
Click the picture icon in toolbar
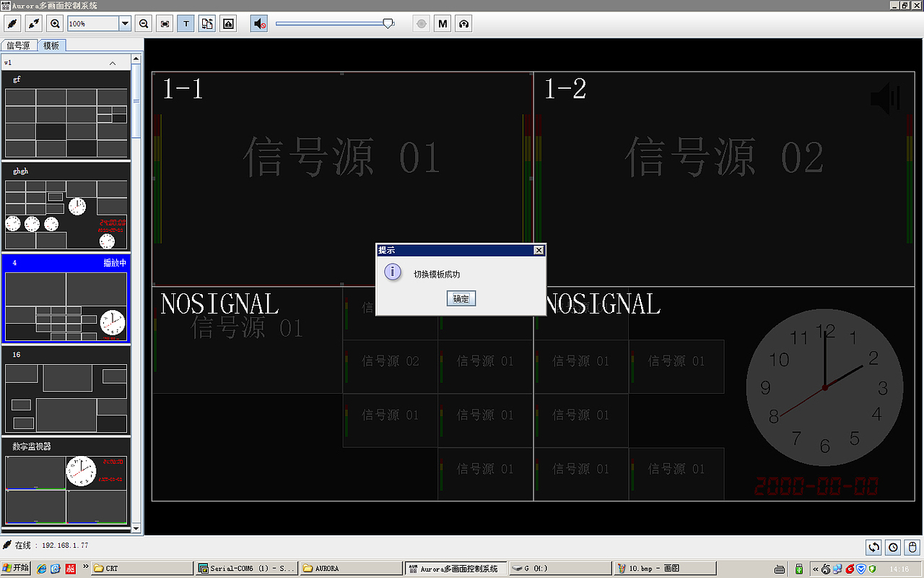click(228, 24)
